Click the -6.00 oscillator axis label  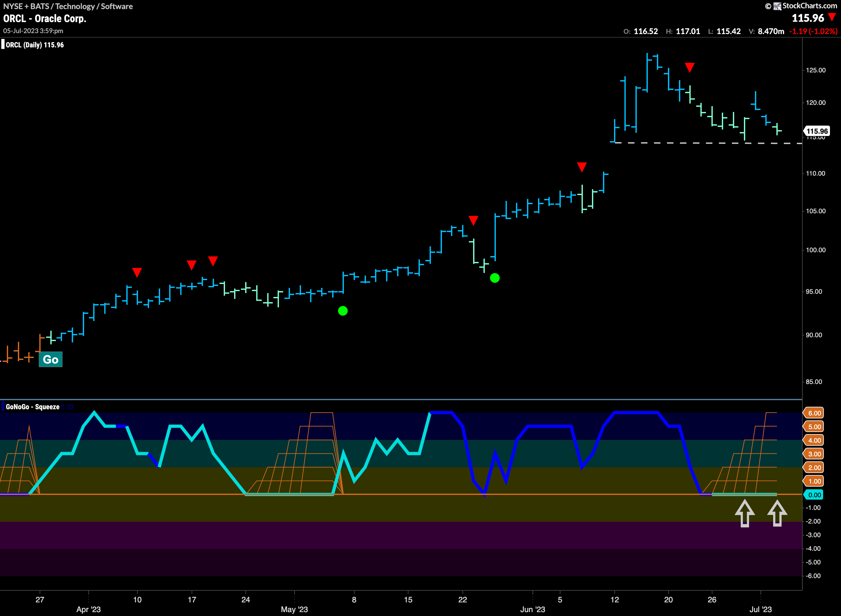click(813, 576)
